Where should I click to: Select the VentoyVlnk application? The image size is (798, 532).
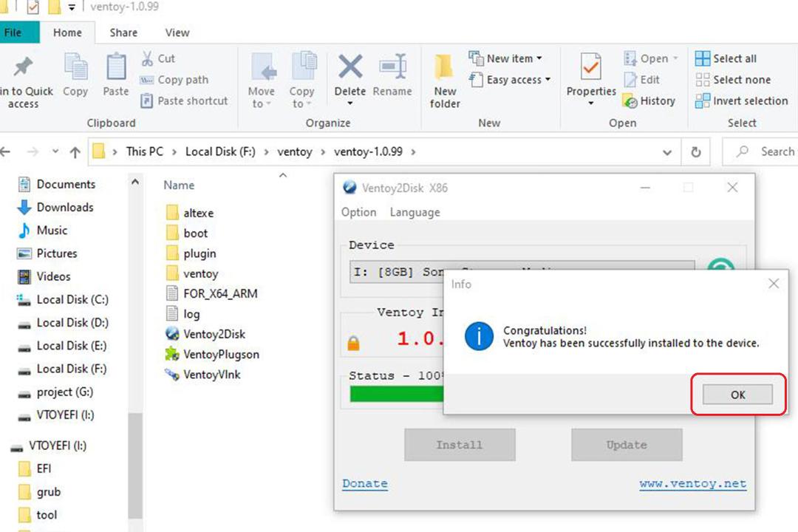(202, 375)
